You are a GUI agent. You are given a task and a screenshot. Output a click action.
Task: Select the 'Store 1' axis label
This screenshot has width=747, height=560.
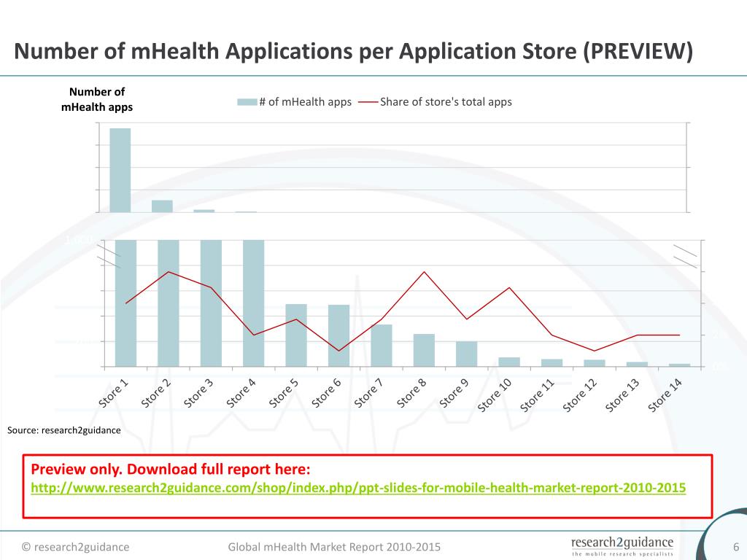(x=113, y=393)
